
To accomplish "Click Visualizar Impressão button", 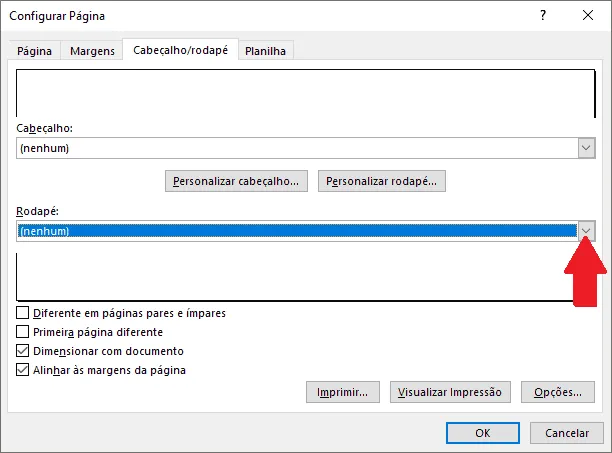I will pos(450,392).
